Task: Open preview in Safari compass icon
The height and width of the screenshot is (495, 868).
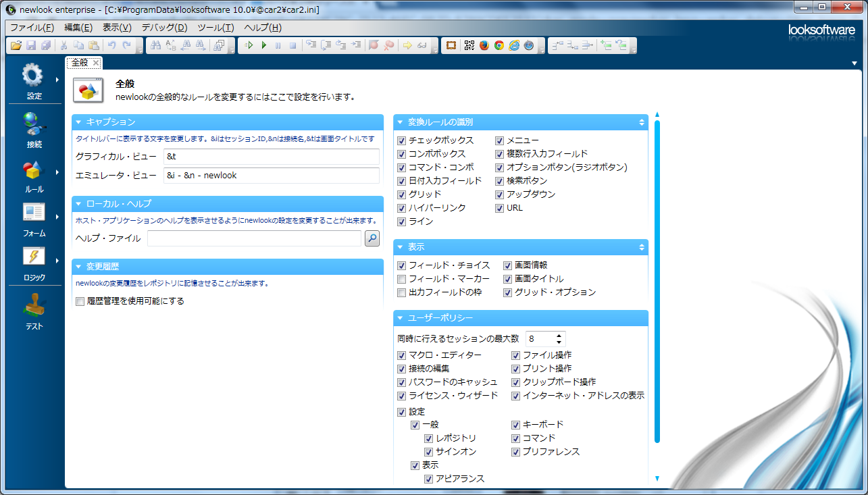Action: point(529,45)
